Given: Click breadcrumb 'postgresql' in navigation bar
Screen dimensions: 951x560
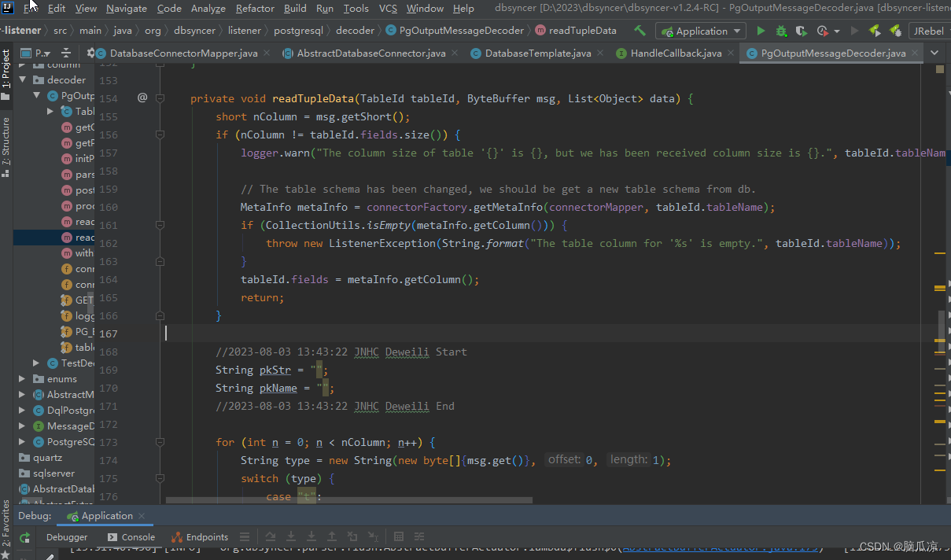Looking at the screenshot, I should pyautogui.click(x=300, y=31).
